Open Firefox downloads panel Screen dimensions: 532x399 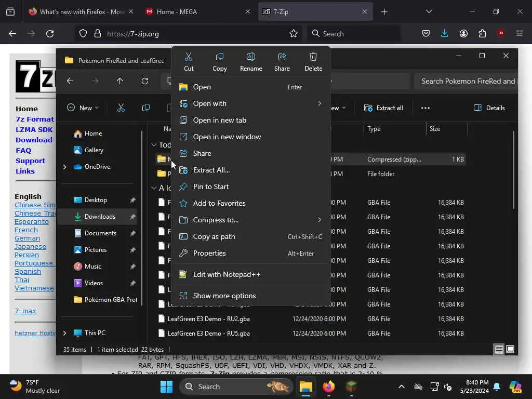coord(445,34)
